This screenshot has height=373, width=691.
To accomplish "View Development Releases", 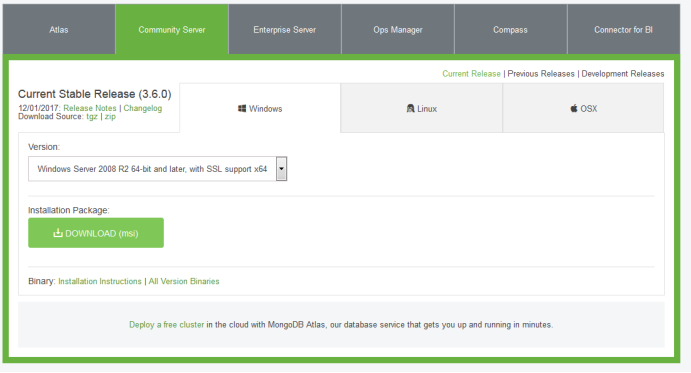I will coord(623,74).
